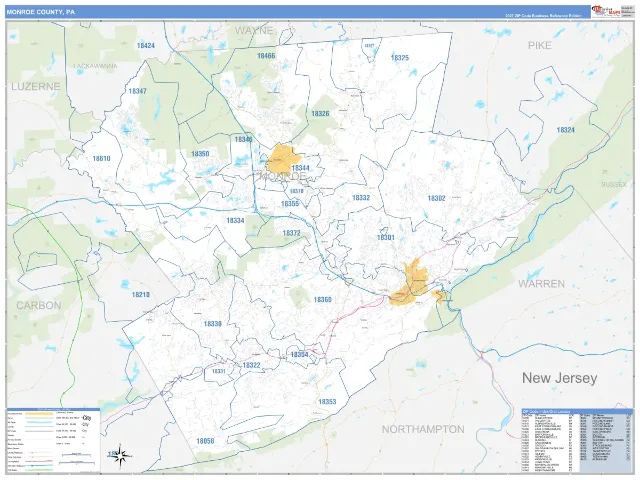Click the WAYNE county label
Viewport: 640px width, 480px height.
254,31
